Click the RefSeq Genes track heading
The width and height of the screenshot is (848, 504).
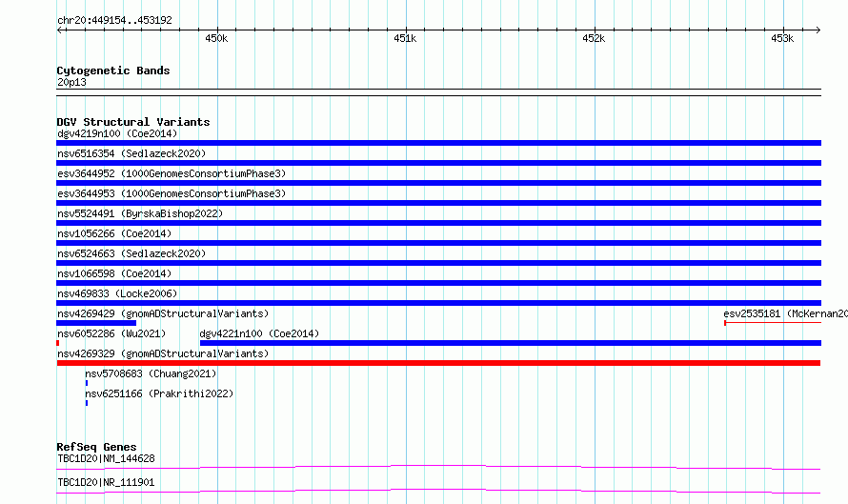pyautogui.click(x=96, y=447)
